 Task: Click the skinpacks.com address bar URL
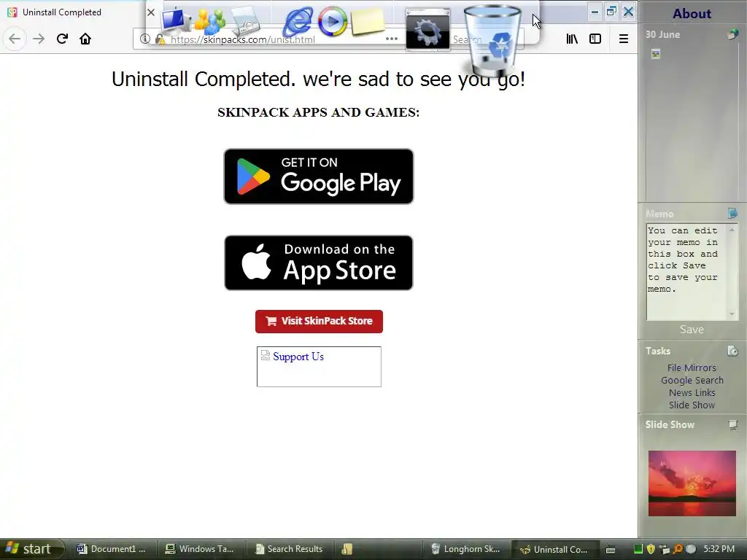coord(243,39)
